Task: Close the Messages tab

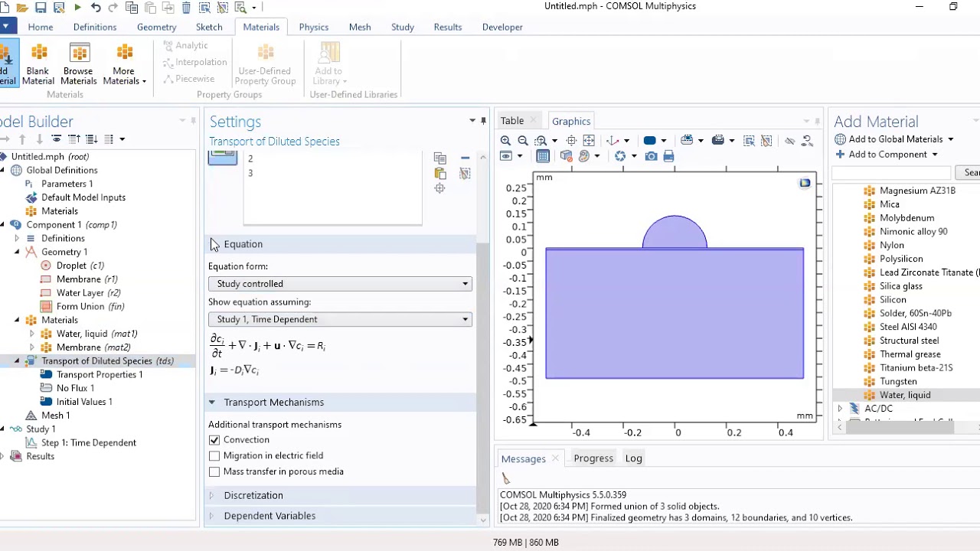Action: click(x=556, y=458)
